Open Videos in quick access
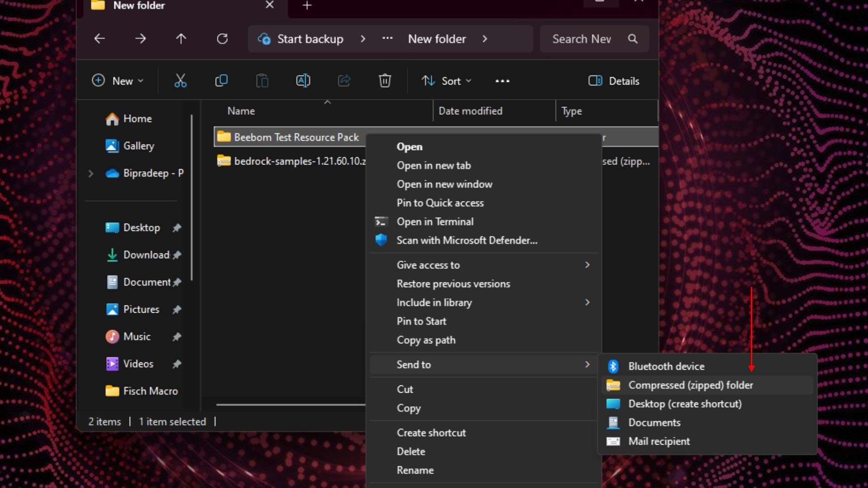 tap(130, 364)
